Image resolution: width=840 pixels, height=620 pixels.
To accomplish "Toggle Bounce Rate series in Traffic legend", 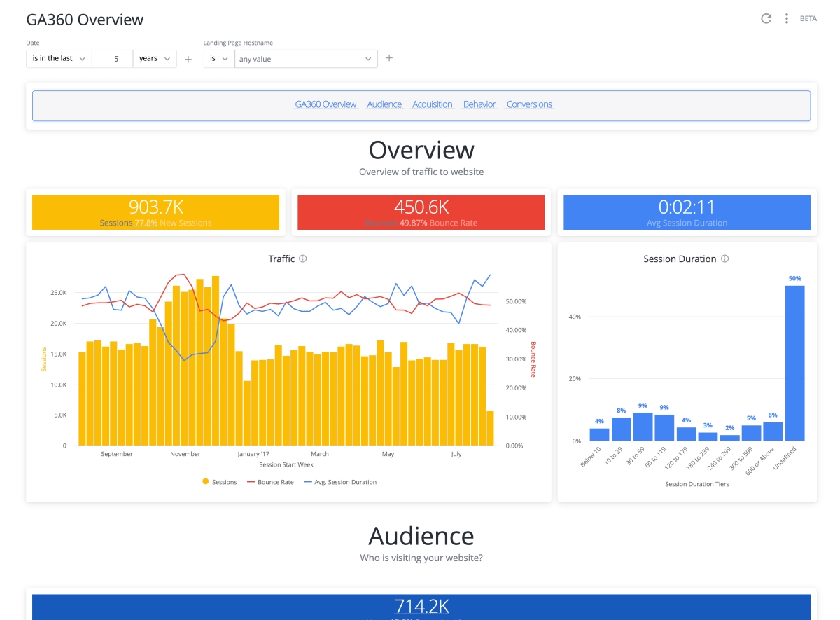I will tap(270, 482).
